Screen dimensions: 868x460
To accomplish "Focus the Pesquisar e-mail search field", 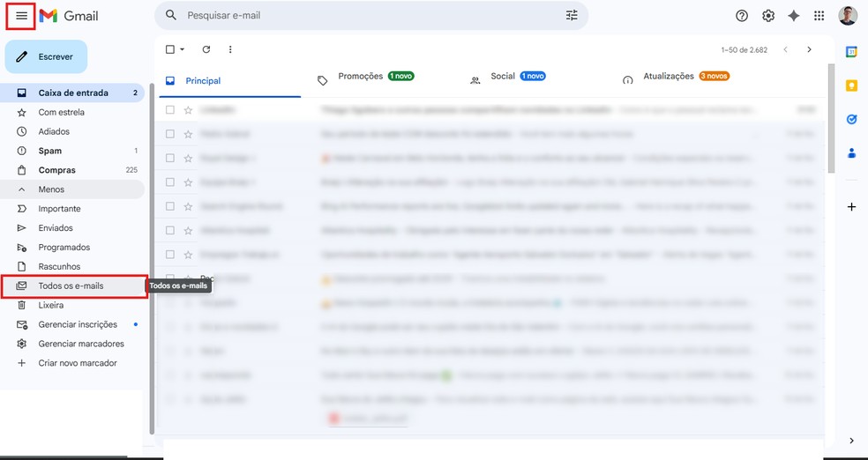I will coord(370,16).
